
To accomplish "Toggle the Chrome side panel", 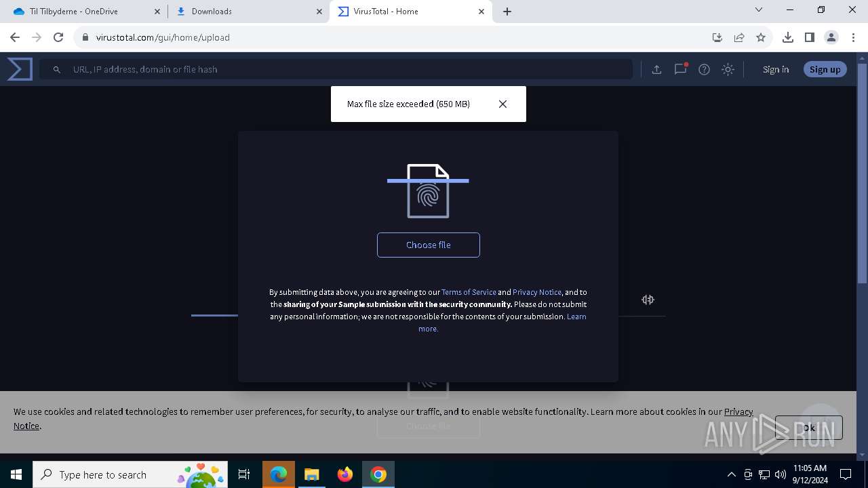I will click(810, 37).
